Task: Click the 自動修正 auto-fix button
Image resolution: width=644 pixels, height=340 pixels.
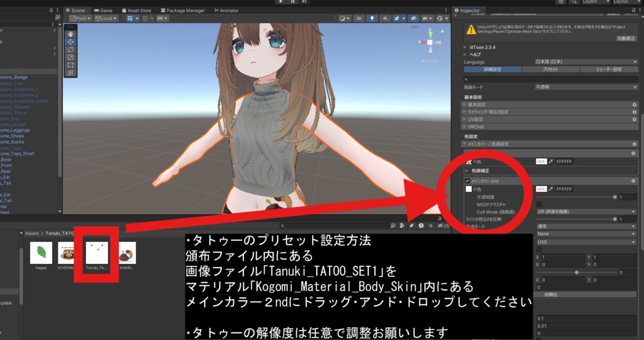Action: (626, 38)
